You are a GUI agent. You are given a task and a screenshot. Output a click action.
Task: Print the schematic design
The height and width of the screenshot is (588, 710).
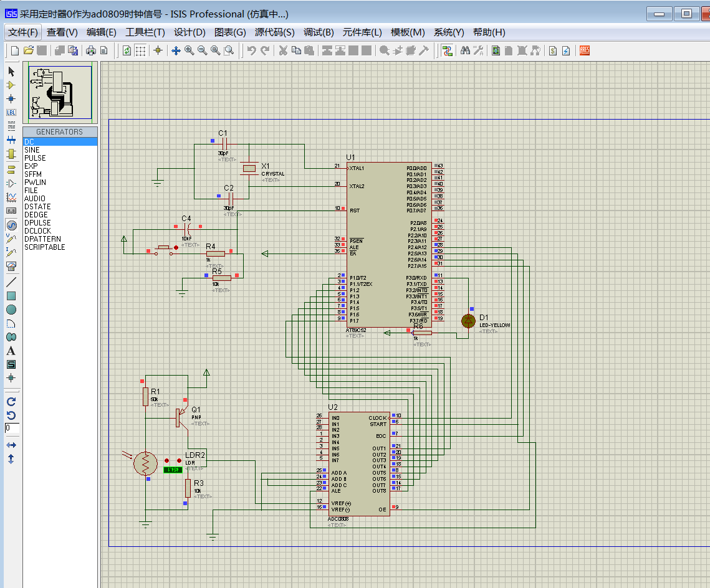[91, 50]
